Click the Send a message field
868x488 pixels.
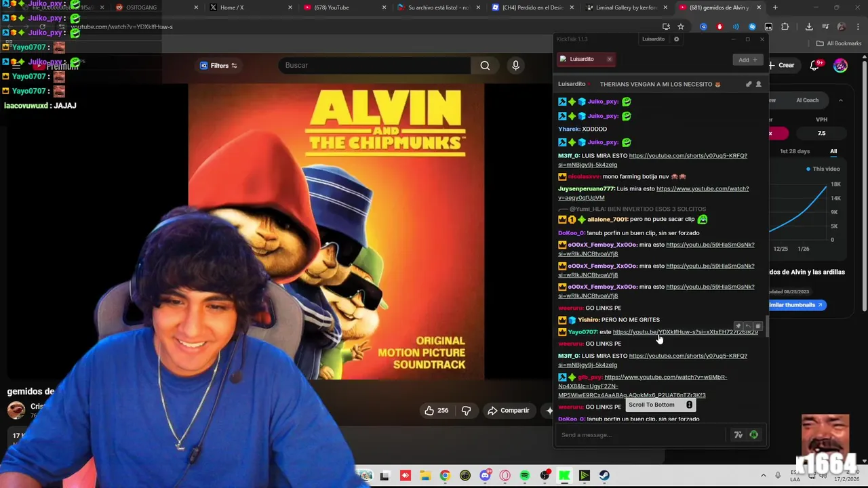(641, 434)
